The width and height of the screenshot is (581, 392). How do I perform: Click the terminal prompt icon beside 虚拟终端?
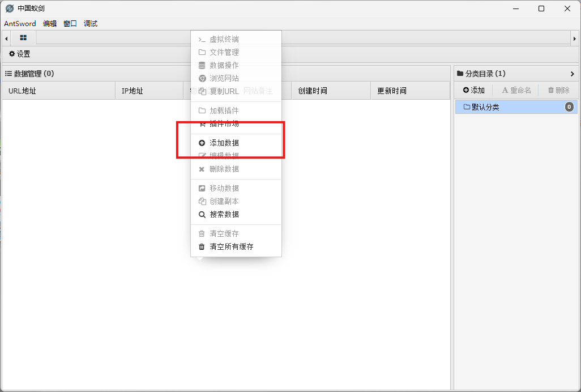[202, 40]
